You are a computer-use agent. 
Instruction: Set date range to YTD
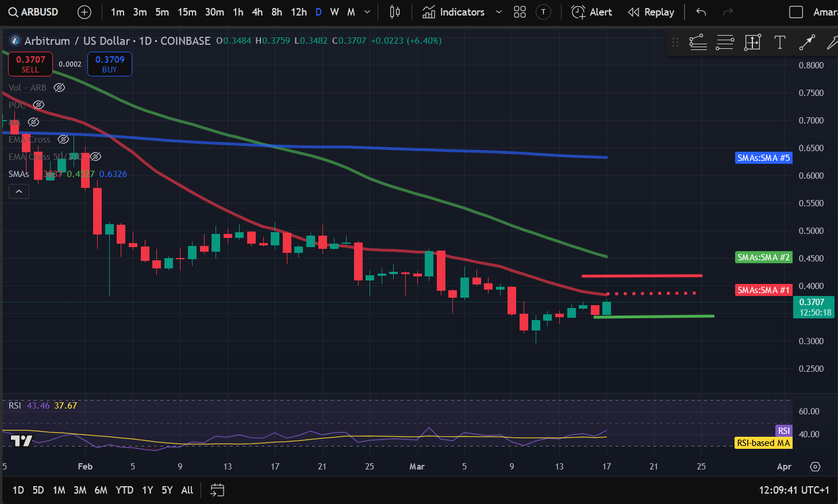pos(124,490)
